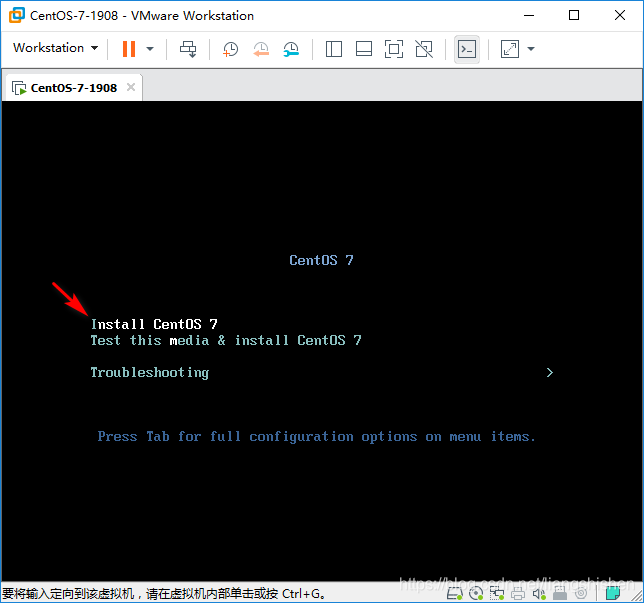644x603 pixels.
Task: Select Install CentOS 7 boot option
Action: point(154,324)
